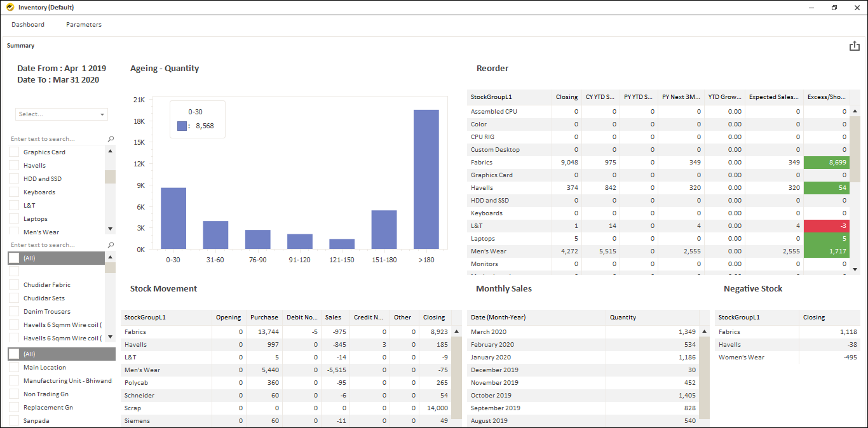Click the search icon in stock group filter
The height and width of the screenshot is (428, 868).
pos(111,138)
